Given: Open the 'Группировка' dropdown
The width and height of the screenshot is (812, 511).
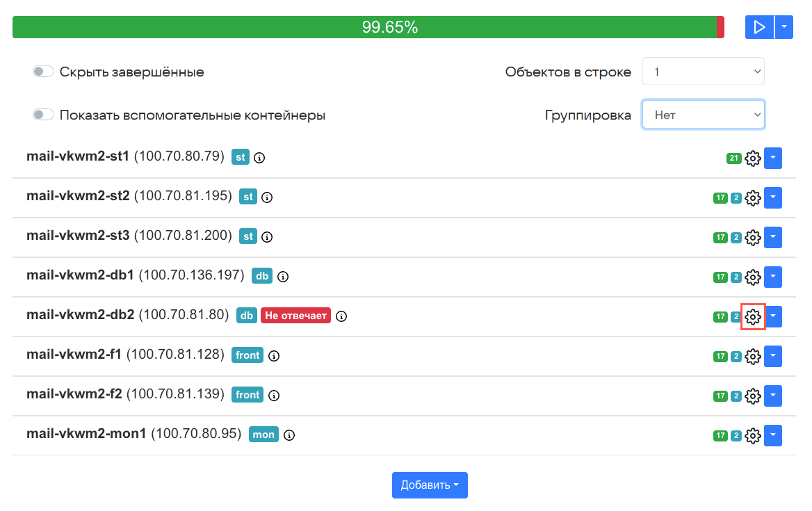Looking at the screenshot, I should pyautogui.click(x=704, y=115).
